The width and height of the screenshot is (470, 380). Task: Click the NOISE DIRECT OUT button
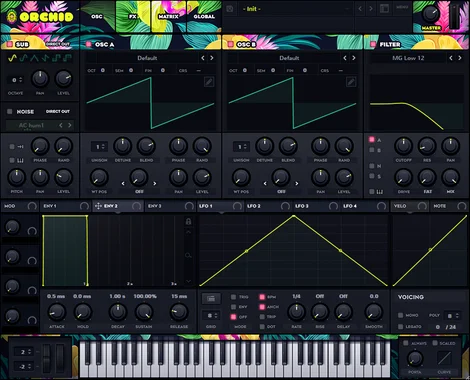[58, 111]
